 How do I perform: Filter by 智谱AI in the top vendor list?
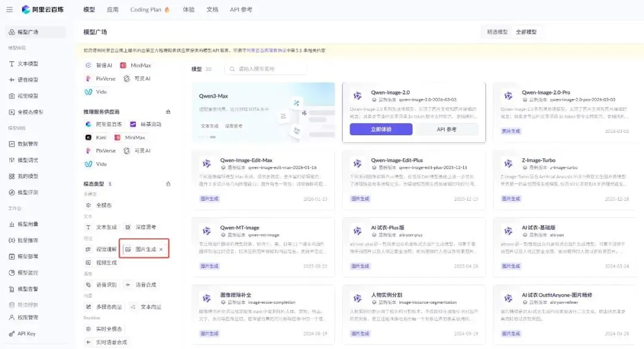point(99,66)
